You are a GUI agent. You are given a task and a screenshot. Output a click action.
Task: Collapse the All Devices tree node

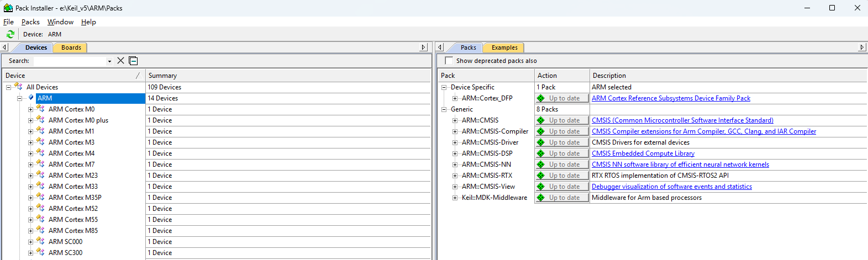(8, 87)
